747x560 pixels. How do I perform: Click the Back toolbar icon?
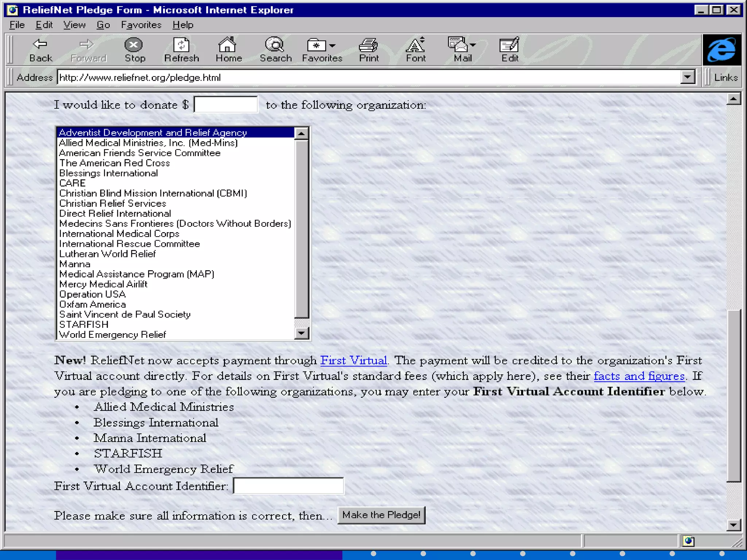point(40,49)
